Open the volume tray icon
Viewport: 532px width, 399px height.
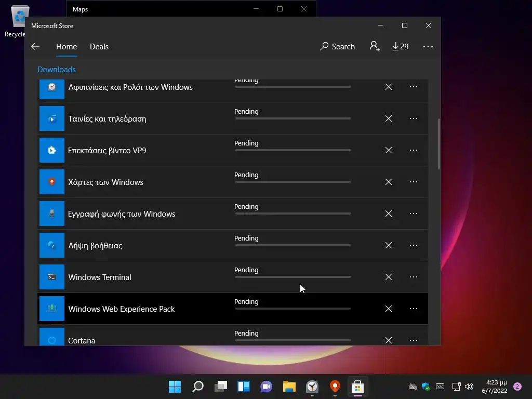(469, 387)
